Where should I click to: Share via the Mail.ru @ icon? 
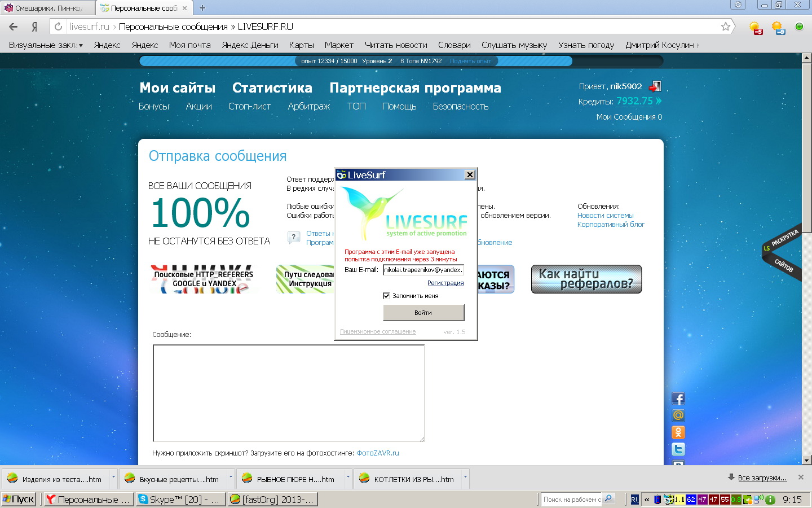click(x=678, y=415)
